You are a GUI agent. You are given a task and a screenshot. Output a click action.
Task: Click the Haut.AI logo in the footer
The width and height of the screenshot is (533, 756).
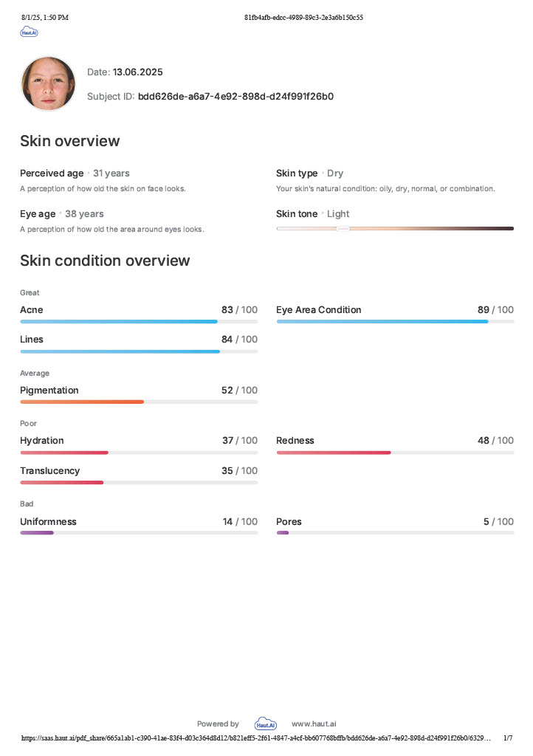point(265,724)
